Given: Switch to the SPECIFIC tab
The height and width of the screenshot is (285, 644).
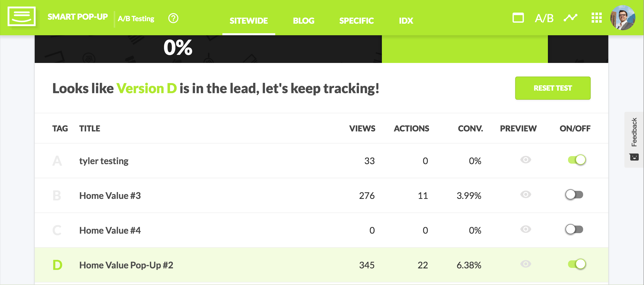Looking at the screenshot, I should tap(356, 21).
